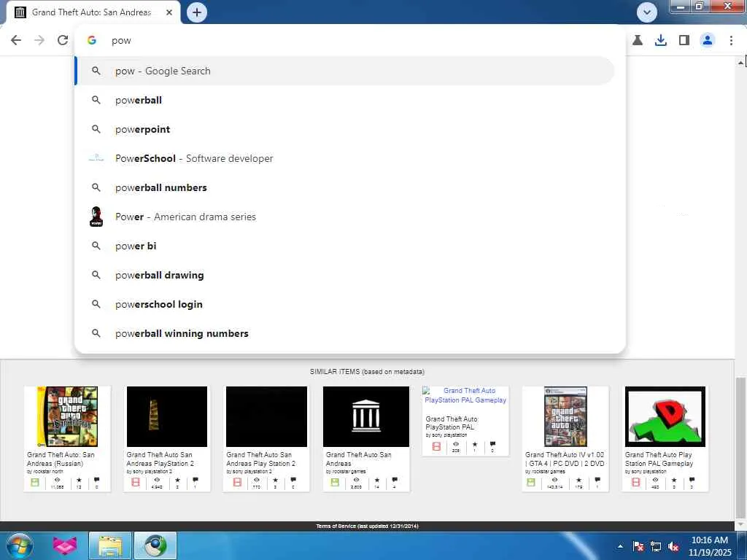Open 'Grand Theft Auto IV v1.02' title link

[565, 459]
